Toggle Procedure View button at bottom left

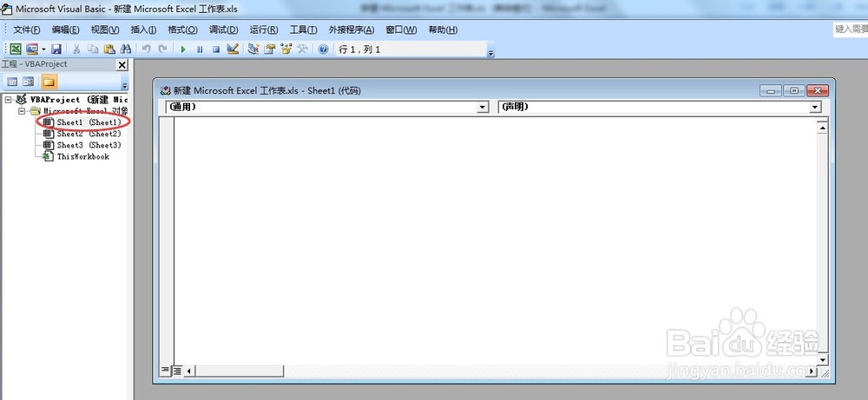pos(165,370)
